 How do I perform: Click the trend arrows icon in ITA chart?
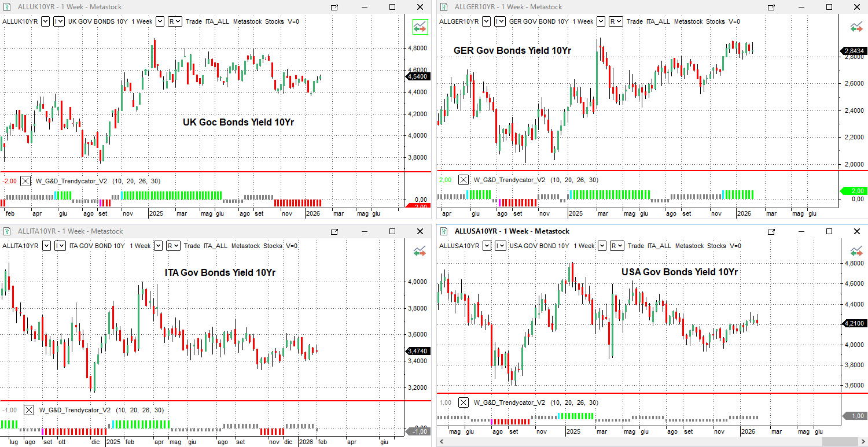[x=420, y=251]
